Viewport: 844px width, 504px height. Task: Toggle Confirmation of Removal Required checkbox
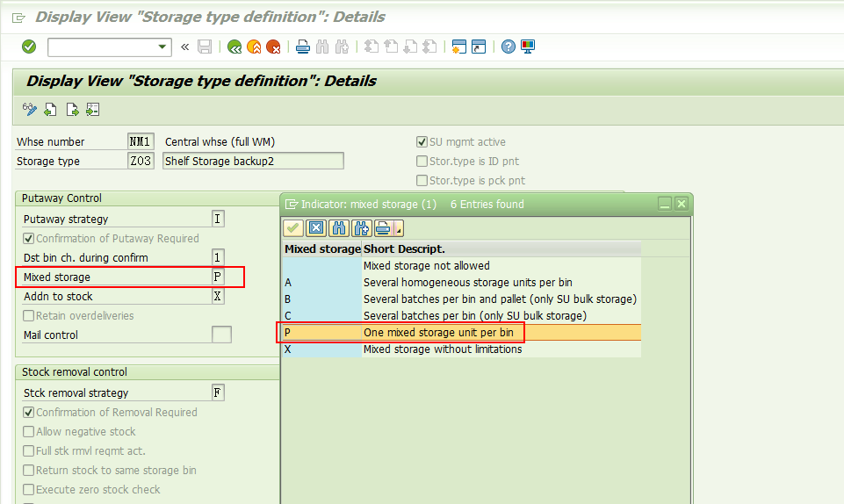[28, 413]
